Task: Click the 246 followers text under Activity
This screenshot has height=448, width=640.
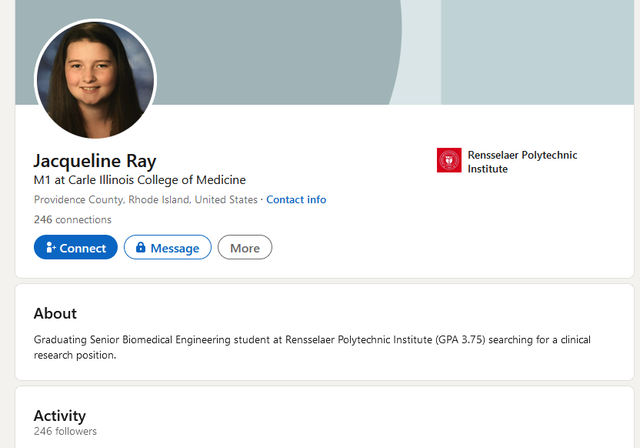Action: (x=65, y=431)
